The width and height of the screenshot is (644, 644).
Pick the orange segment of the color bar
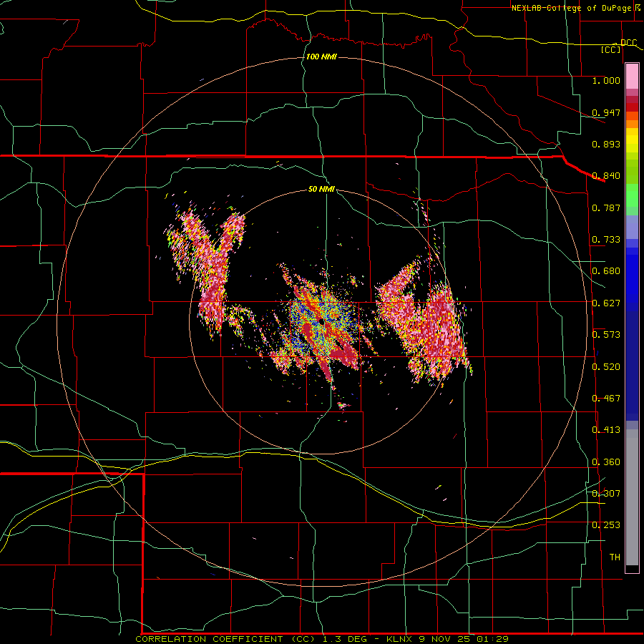[x=632, y=124]
